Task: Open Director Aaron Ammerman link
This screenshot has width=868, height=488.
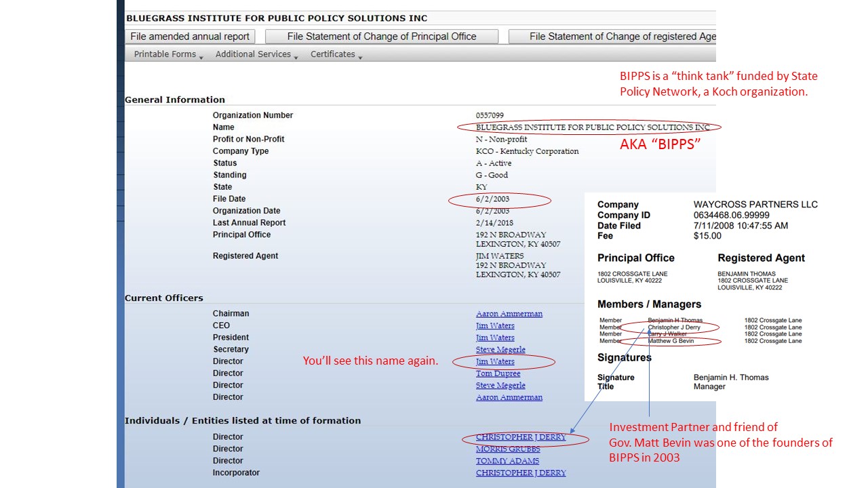Action: click(x=509, y=397)
